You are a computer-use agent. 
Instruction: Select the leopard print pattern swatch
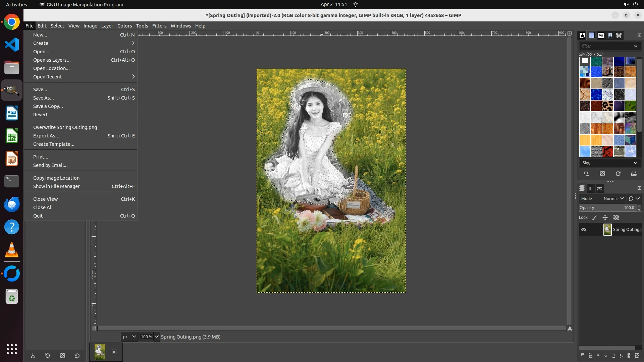coord(607,106)
